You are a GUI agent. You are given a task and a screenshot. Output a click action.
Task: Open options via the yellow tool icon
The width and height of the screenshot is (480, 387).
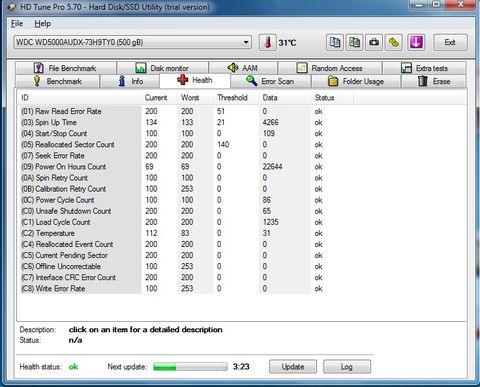click(x=394, y=42)
